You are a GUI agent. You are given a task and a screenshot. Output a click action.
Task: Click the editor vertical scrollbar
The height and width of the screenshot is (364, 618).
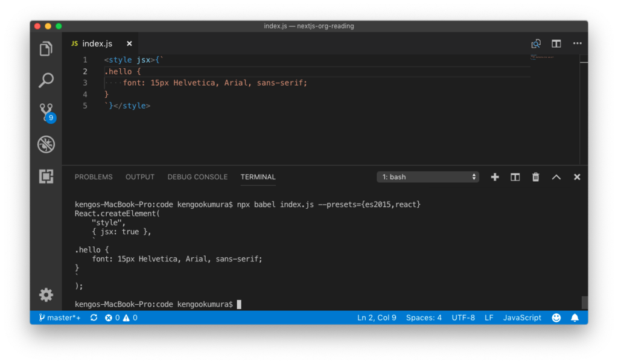(584, 110)
